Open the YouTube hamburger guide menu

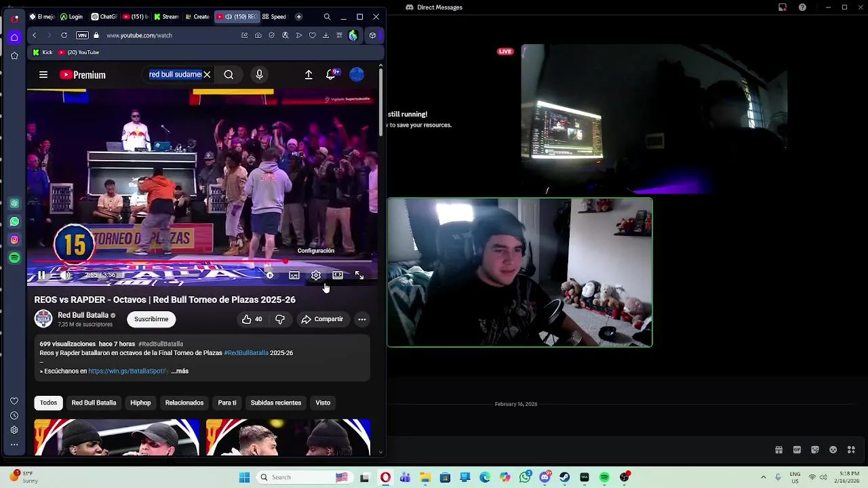43,75
